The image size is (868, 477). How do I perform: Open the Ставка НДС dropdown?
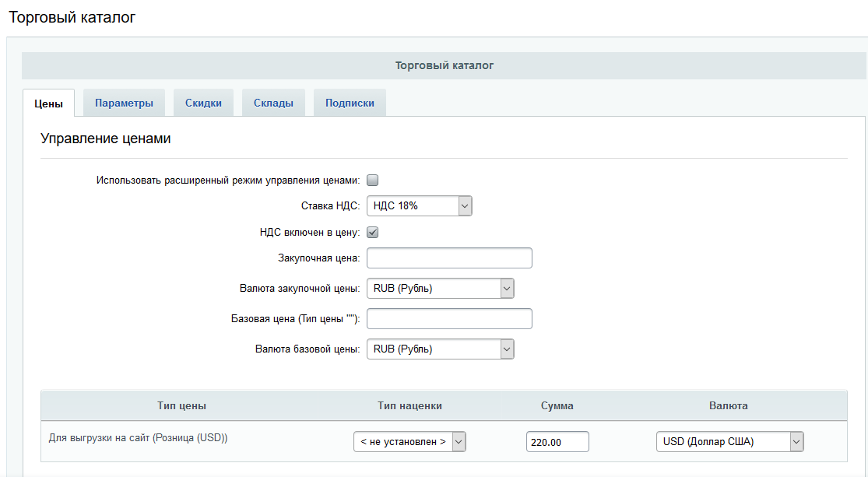pos(419,206)
